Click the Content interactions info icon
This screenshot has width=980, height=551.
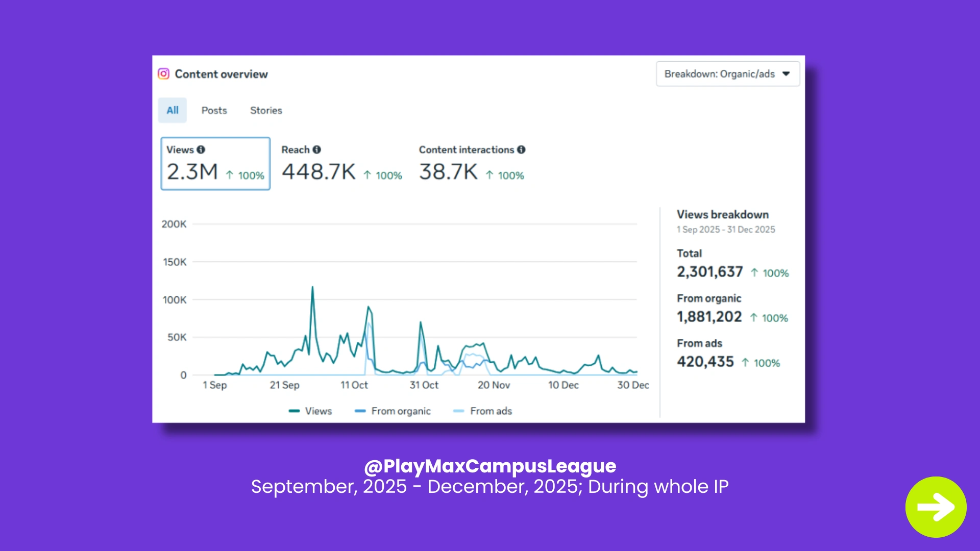[521, 149]
